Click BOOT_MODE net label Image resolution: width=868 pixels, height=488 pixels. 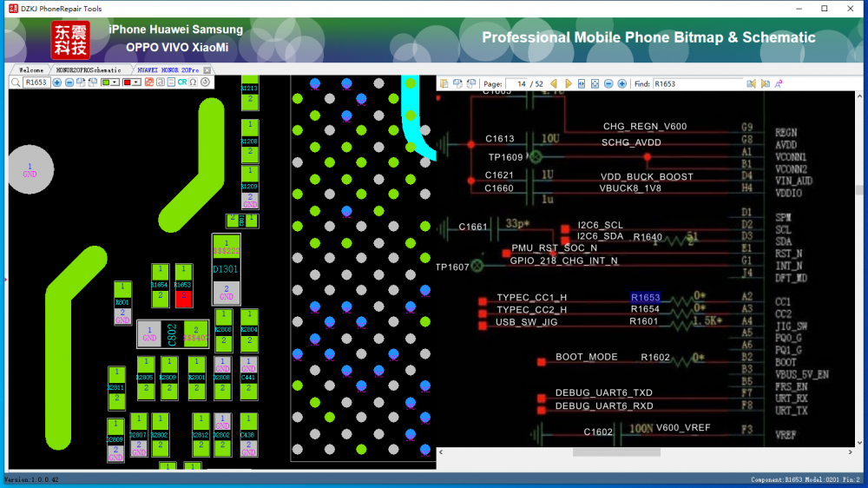(x=586, y=357)
